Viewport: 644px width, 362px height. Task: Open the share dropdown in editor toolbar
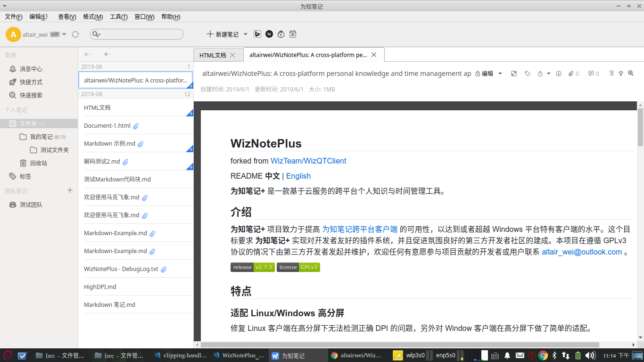[x=540, y=74]
